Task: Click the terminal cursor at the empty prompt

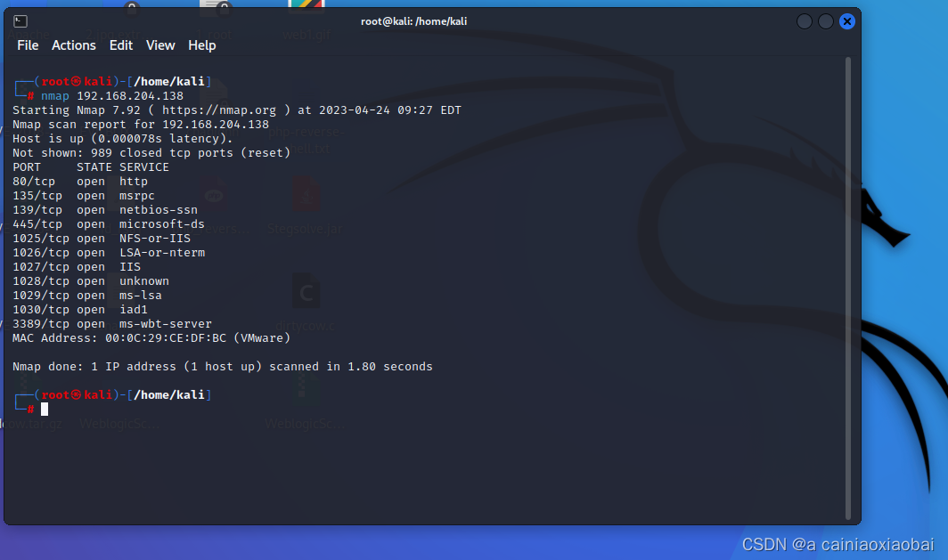Action: click(x=45, y=410)
